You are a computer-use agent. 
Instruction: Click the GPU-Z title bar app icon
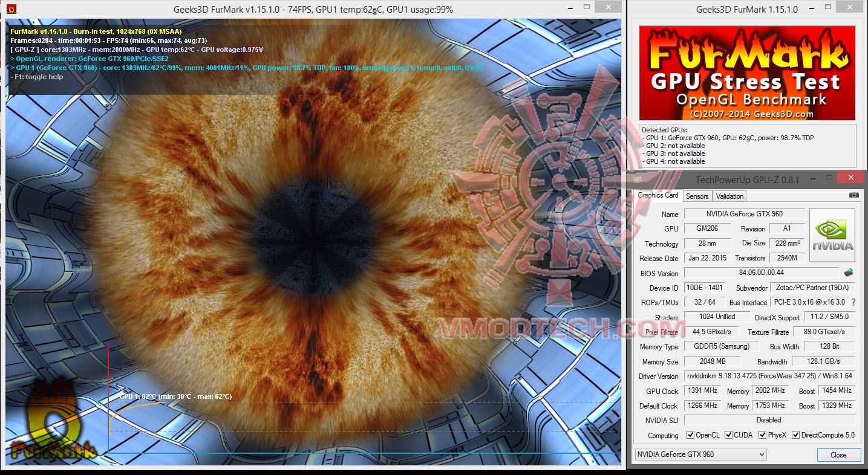pos(637,179)
